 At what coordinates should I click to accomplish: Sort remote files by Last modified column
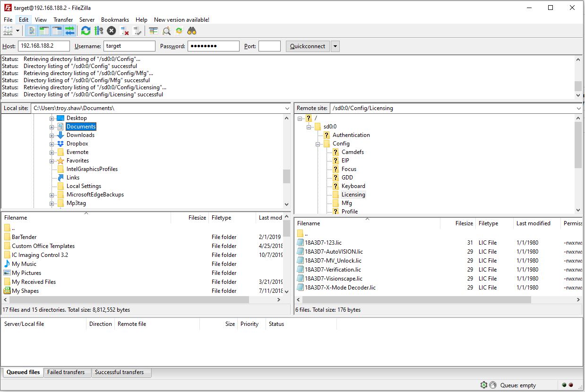(537, 223)
